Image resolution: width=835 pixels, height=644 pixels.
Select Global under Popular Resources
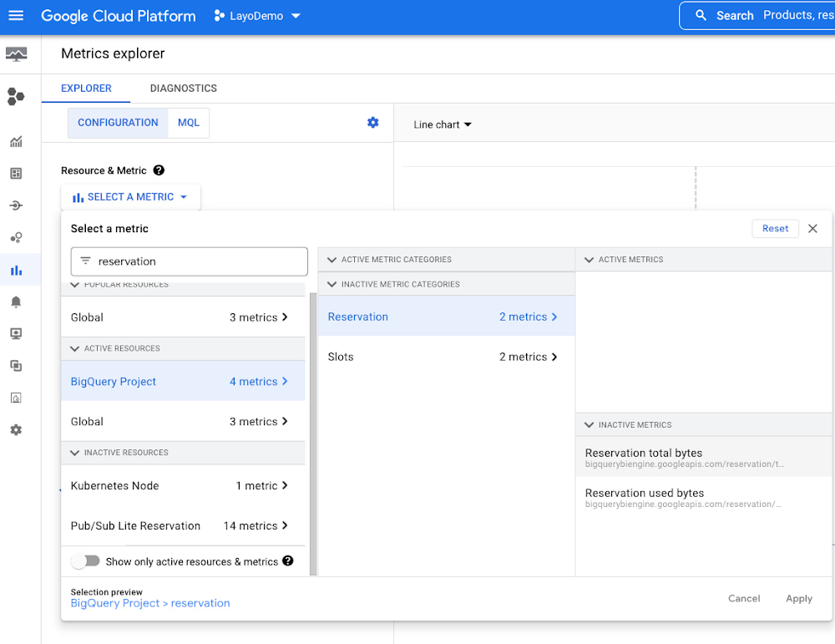tap(183, 317)
